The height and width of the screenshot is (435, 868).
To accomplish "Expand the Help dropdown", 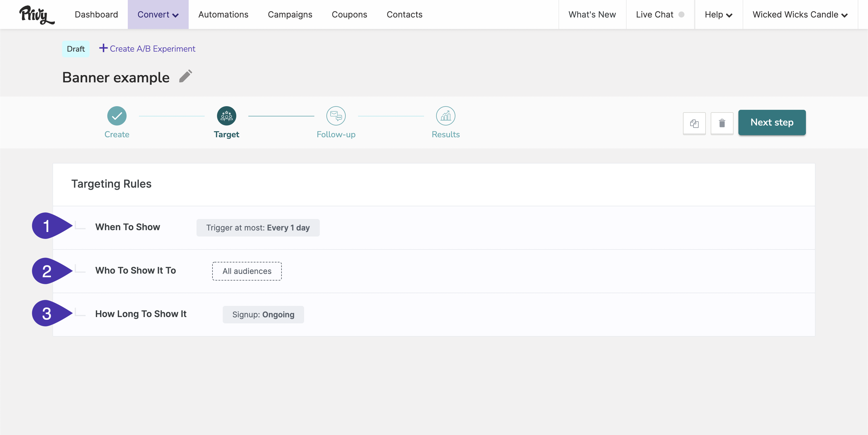I will point(719,14).
